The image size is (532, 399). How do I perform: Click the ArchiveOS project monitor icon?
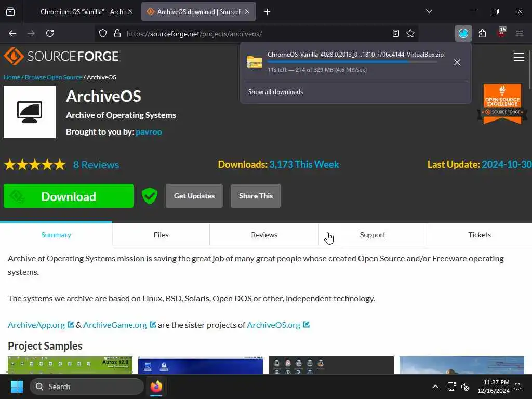click(x=30, y=112)
